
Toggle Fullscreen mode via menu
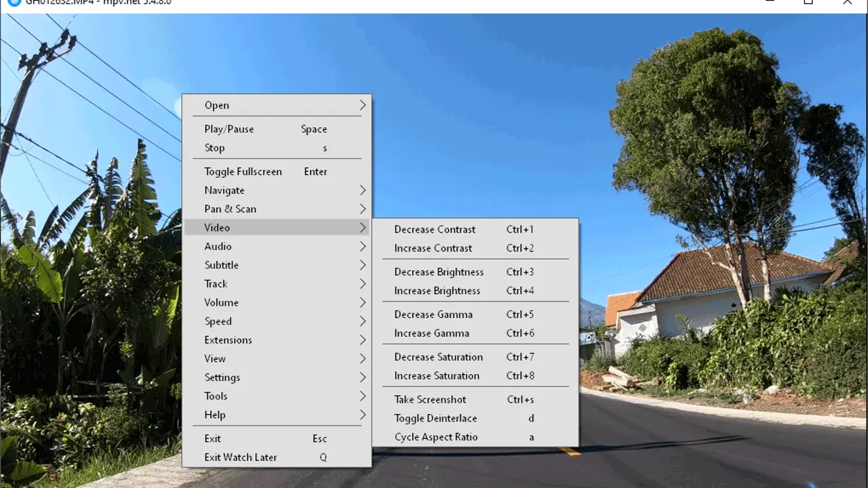[243, 171]
